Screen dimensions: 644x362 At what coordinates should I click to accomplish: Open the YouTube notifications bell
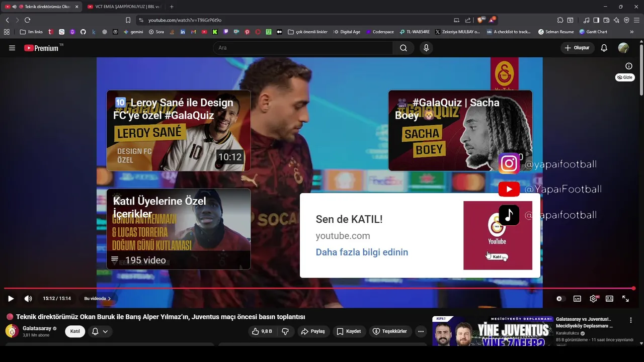[604, 48]
